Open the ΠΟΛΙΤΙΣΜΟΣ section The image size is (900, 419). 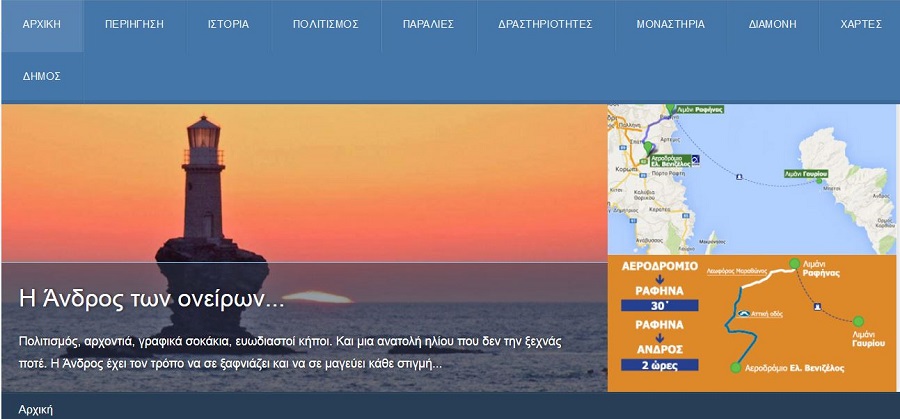(x=325, y=25)
